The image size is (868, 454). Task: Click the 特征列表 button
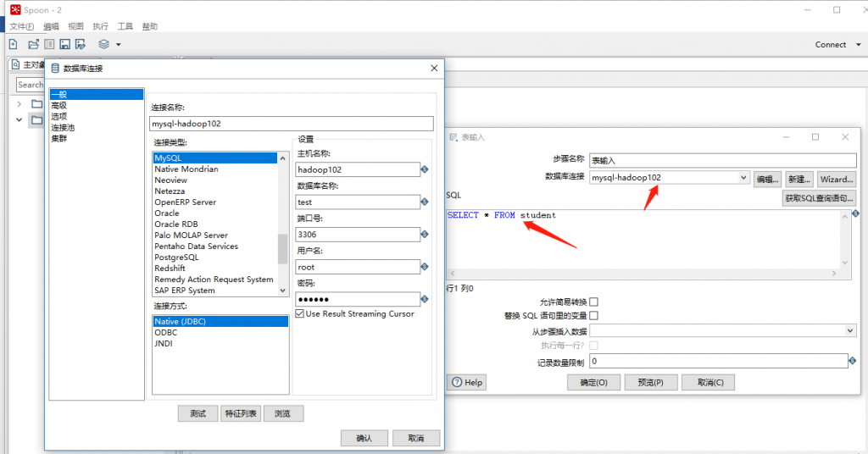(241, 413)
